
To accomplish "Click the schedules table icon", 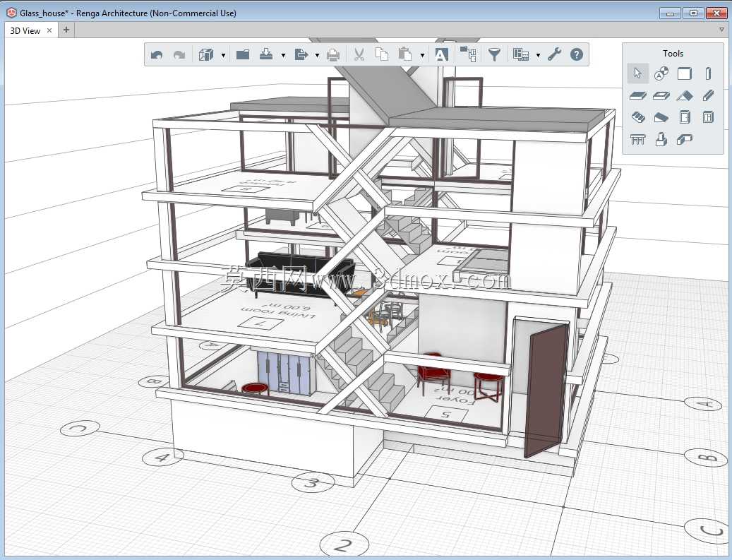I will [520, 54].
